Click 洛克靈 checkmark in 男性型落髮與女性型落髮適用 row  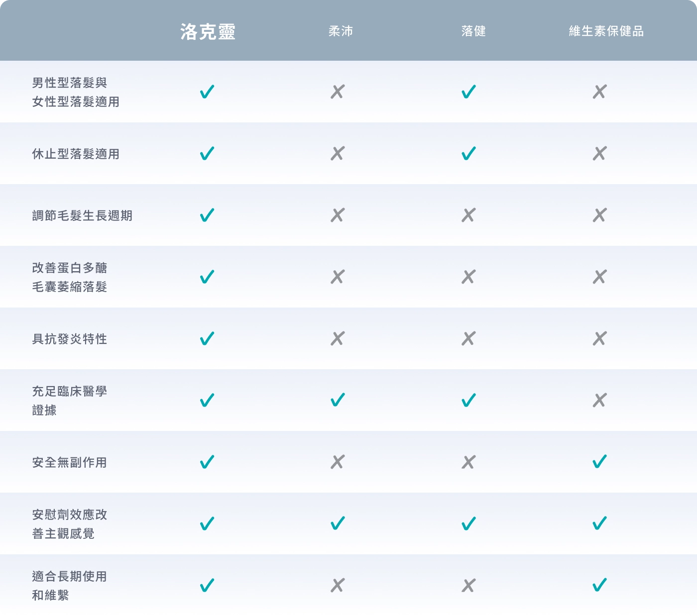(207, 92)
